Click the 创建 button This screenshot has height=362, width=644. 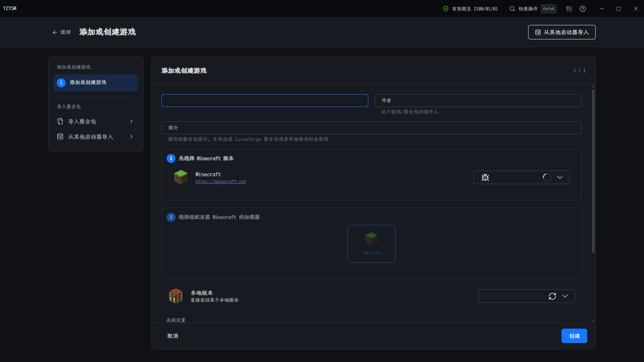[574, 336]
